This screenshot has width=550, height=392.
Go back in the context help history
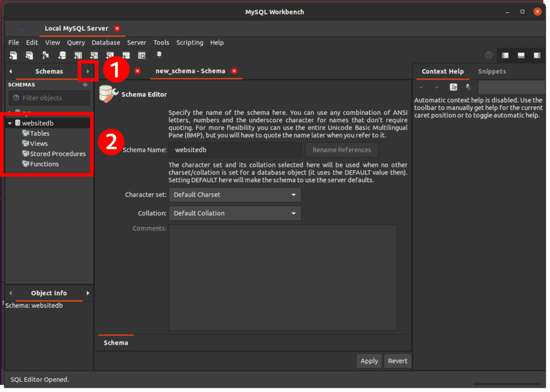pyautogui.click(x=421, y=87)
